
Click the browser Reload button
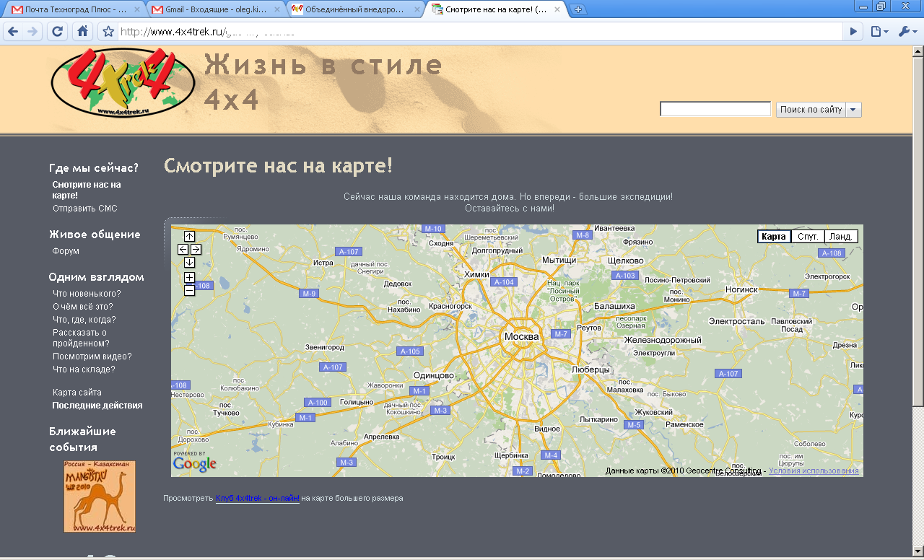pos(58,32)
